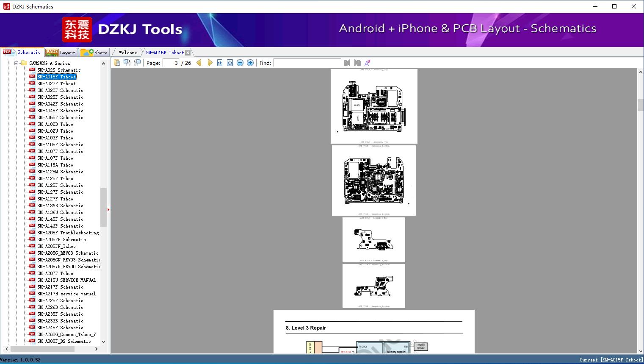Click the PDF icon beside SM-A245F Schematic
The width and height of the screenshot is (644, 364).
pyautogui.click(x=32, y=328)
